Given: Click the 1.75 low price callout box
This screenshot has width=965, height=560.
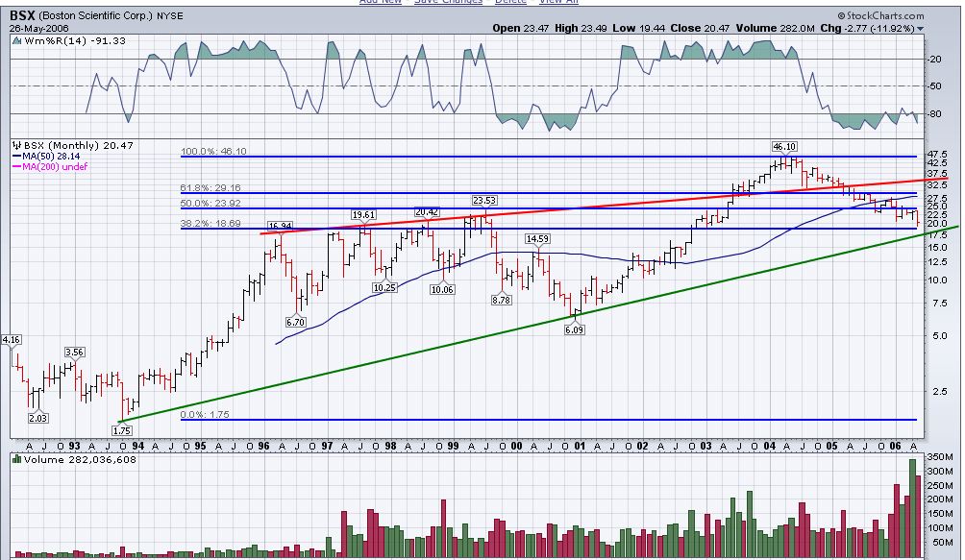Looking at the screenshot, I should pyautogui.click(x=122, y=430).
